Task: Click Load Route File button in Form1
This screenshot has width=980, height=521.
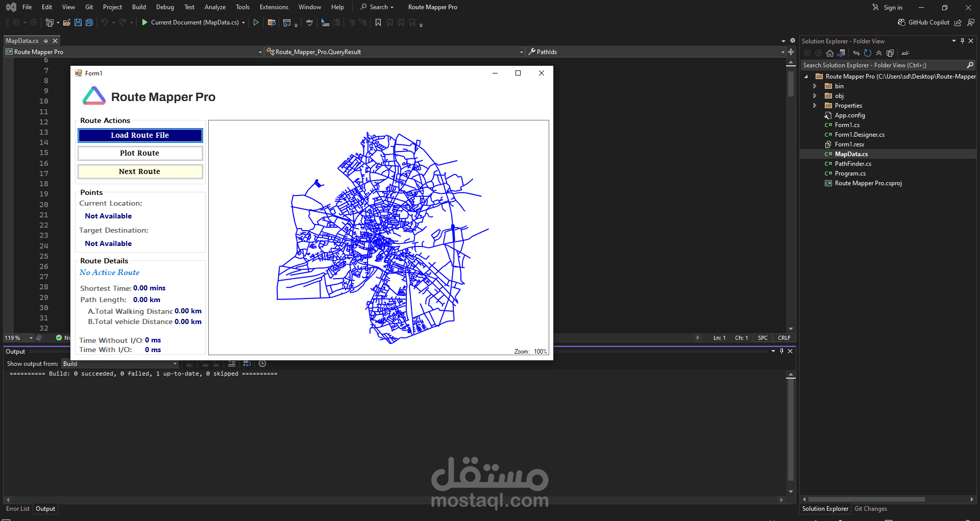Action: tap(140, 135)
